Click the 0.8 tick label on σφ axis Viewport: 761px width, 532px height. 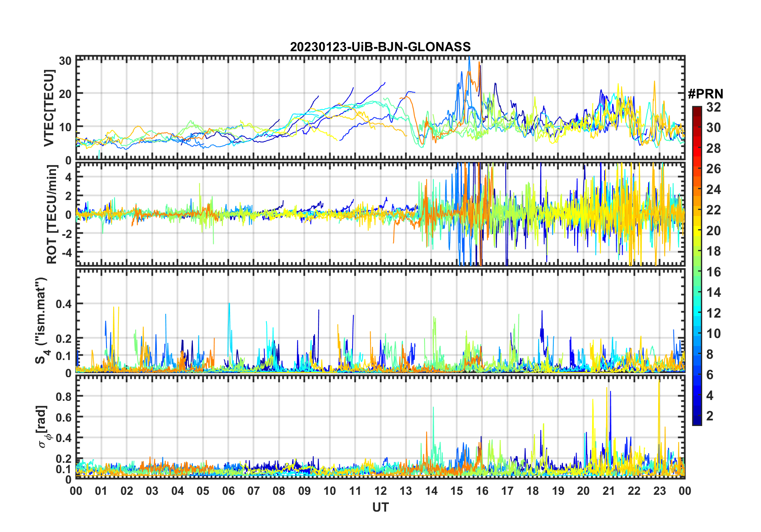coord(64,396)
